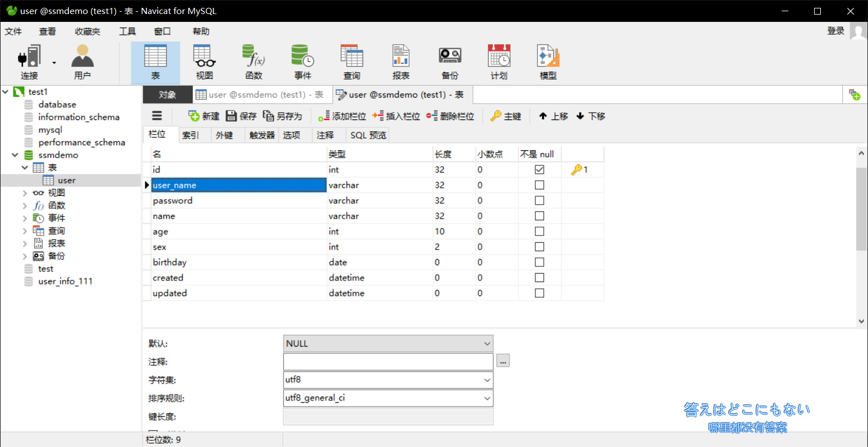Open the 帮助 menu
Viewport: 868px width, 447px height.
coord(201,31)
